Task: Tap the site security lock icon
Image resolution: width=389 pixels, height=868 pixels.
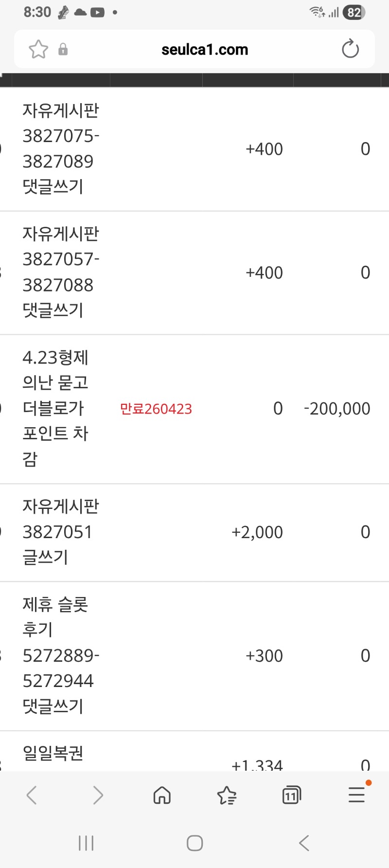Action: [x=63, y=49]
